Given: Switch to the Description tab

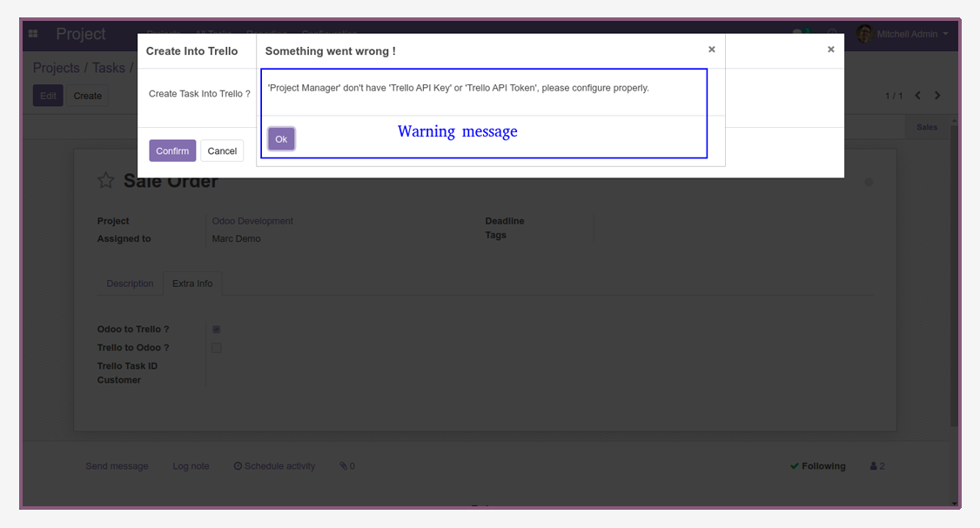Looking at the screenshot, I should (x=130, y=284).
